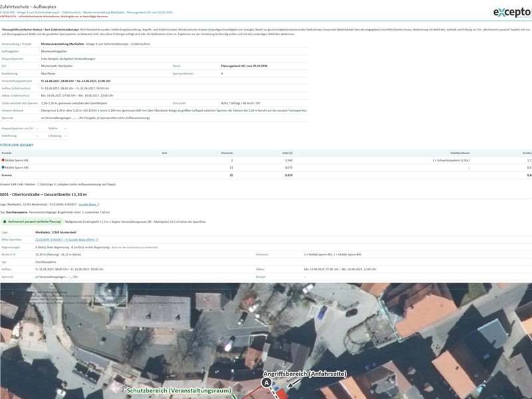Select Schutzziel value "N2A (7.500 kg) / 48 km/h / 90°"

coord(241,103)
